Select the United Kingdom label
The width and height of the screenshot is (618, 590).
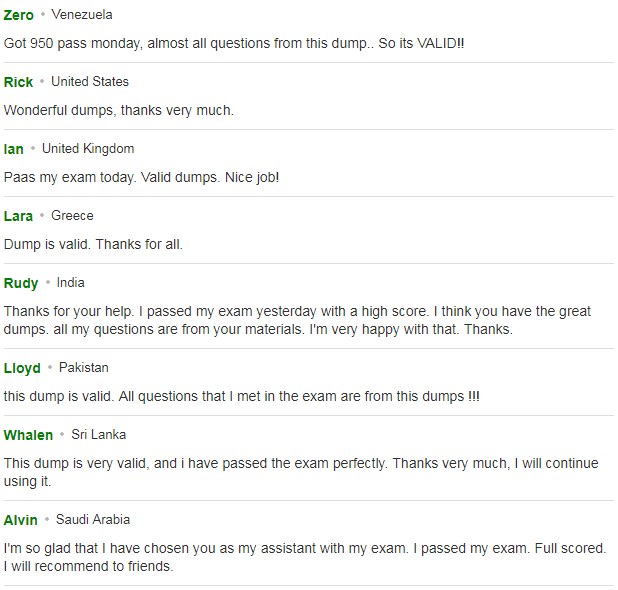[x=88, y=149]
